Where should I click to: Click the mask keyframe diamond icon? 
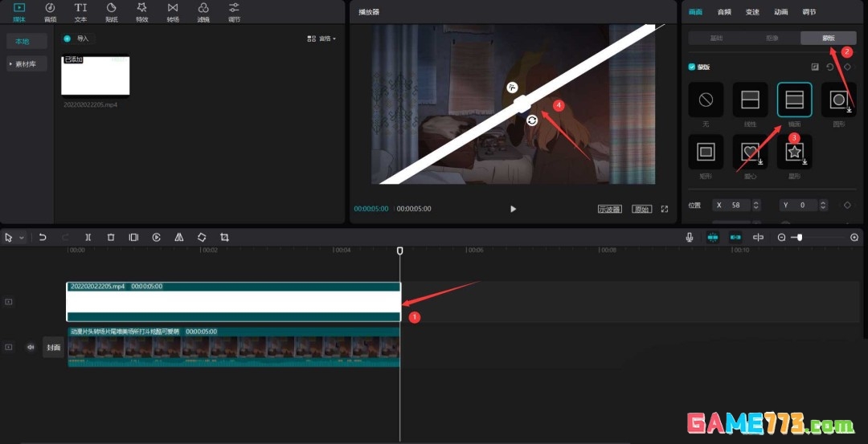click(847, 67)
